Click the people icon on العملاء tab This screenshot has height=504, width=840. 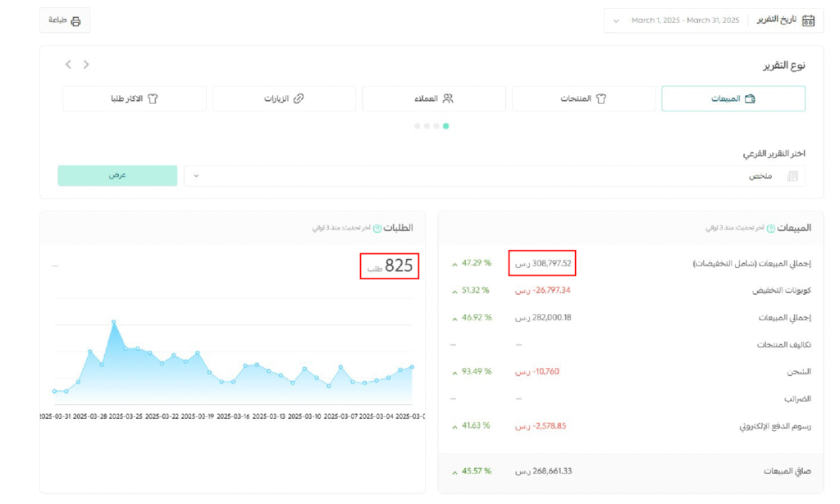pyautogui.click(x=448, y=98)
